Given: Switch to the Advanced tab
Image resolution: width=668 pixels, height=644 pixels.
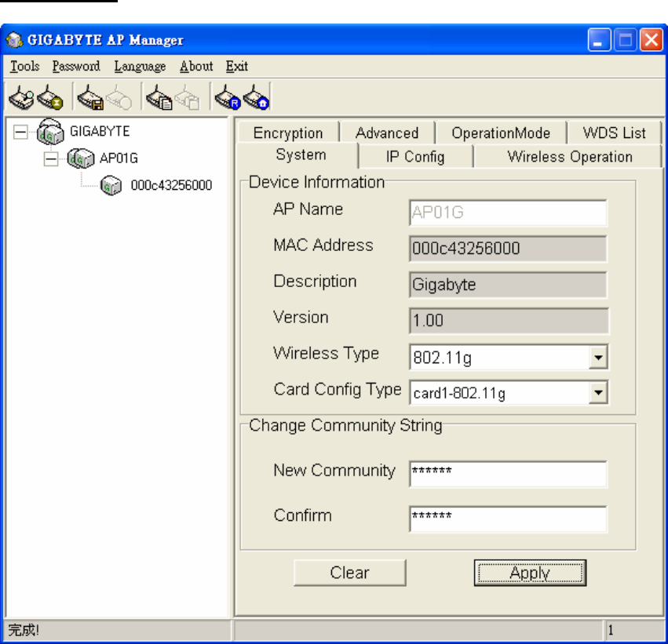Looking at the screenshot, I should point(387,133).
